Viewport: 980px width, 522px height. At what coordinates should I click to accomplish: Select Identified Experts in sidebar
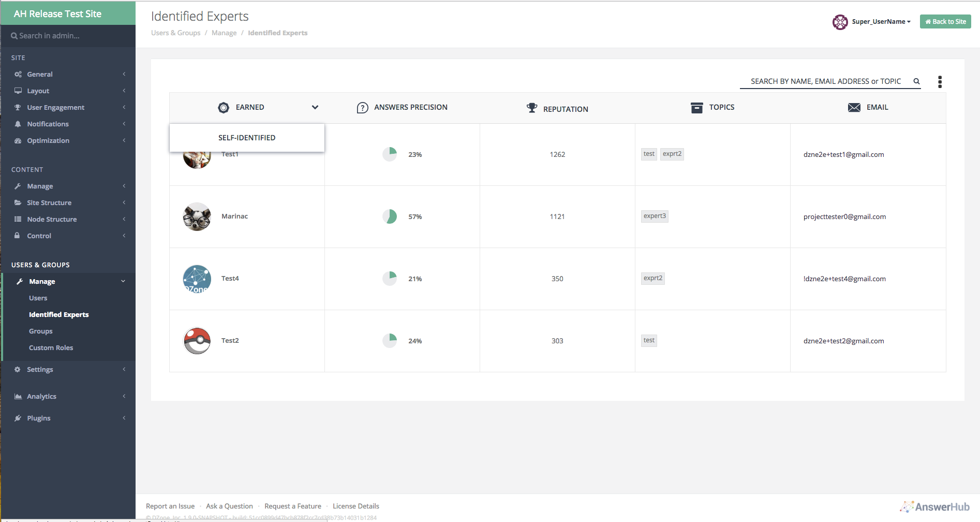59,314
